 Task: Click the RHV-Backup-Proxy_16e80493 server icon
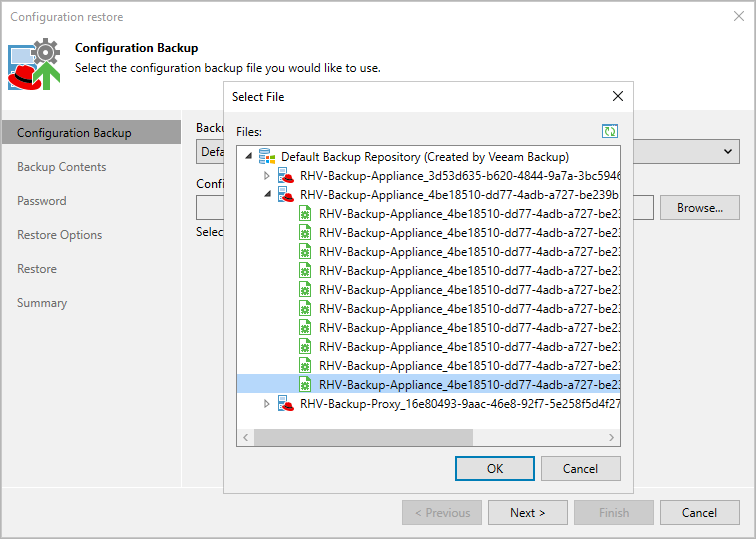286,404
